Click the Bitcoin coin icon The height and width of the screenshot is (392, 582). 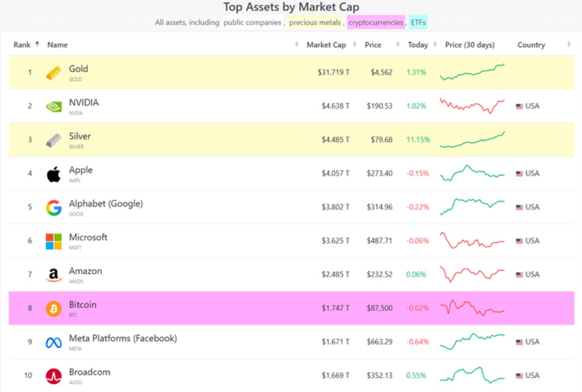point(54,308)
